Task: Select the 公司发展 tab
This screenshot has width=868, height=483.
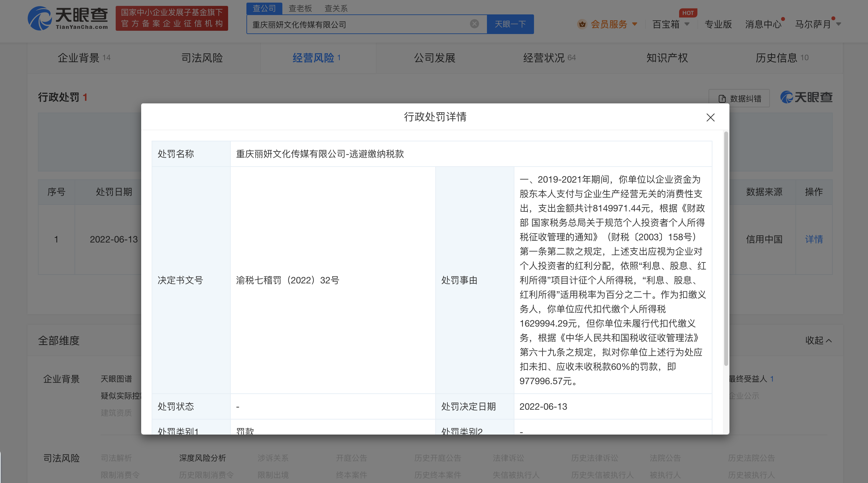Action: [x=434, y=58]
